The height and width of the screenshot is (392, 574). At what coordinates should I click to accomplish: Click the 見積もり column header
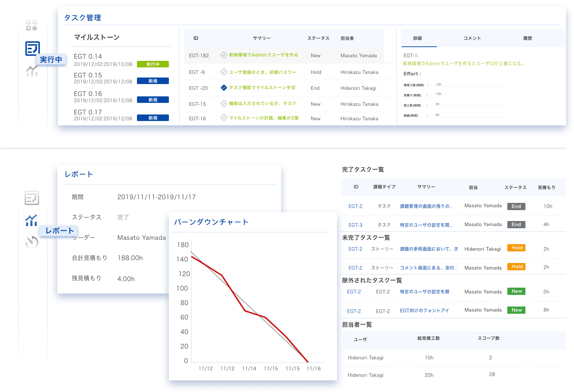(x=546, y=187)
